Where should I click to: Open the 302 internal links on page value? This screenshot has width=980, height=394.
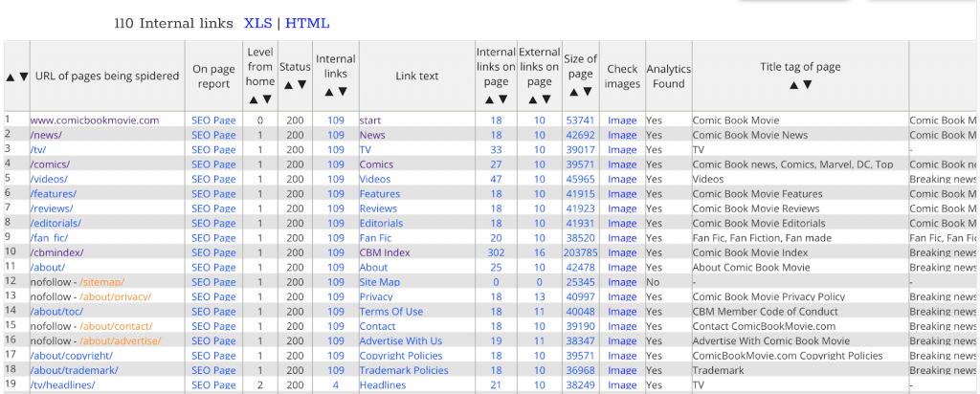tap(496, 252)
